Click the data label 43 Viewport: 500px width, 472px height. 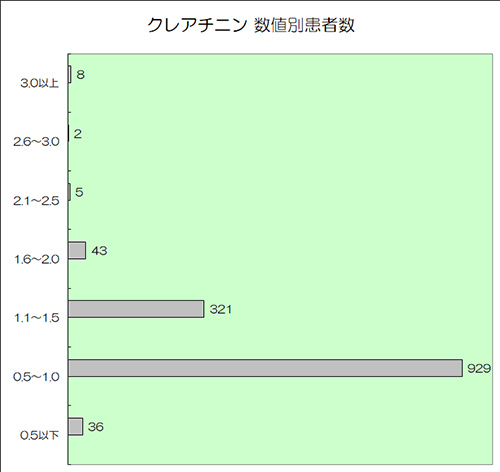click(99, 251)
